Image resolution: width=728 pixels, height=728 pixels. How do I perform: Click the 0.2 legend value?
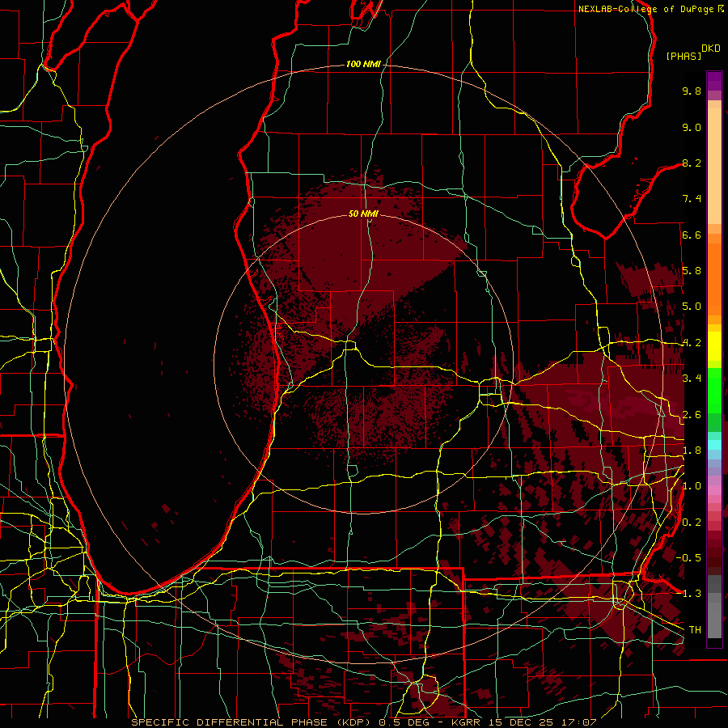(x=692, y=523)
